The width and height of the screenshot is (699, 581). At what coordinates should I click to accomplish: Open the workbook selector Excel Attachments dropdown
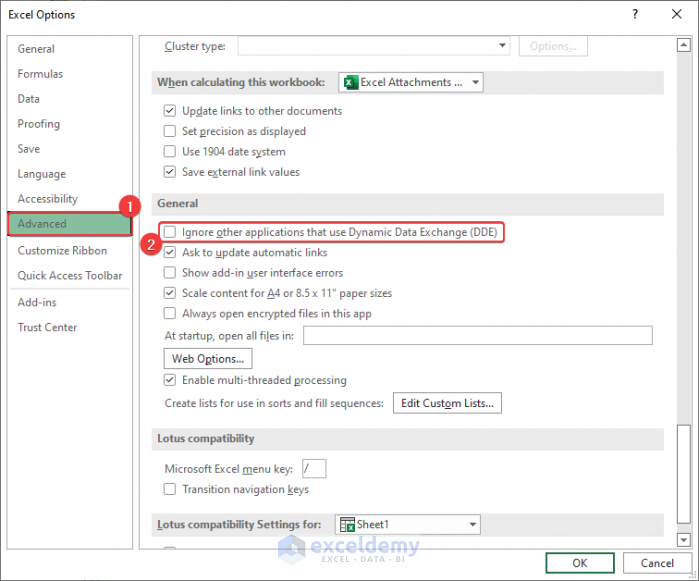411,82
